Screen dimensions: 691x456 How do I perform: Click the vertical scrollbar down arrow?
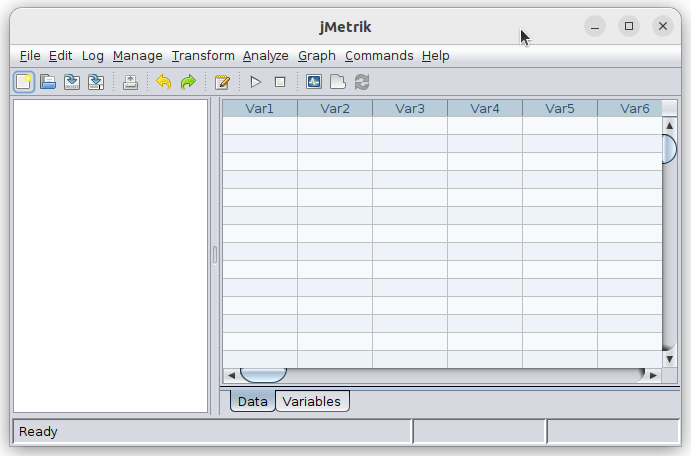[669, 360]
